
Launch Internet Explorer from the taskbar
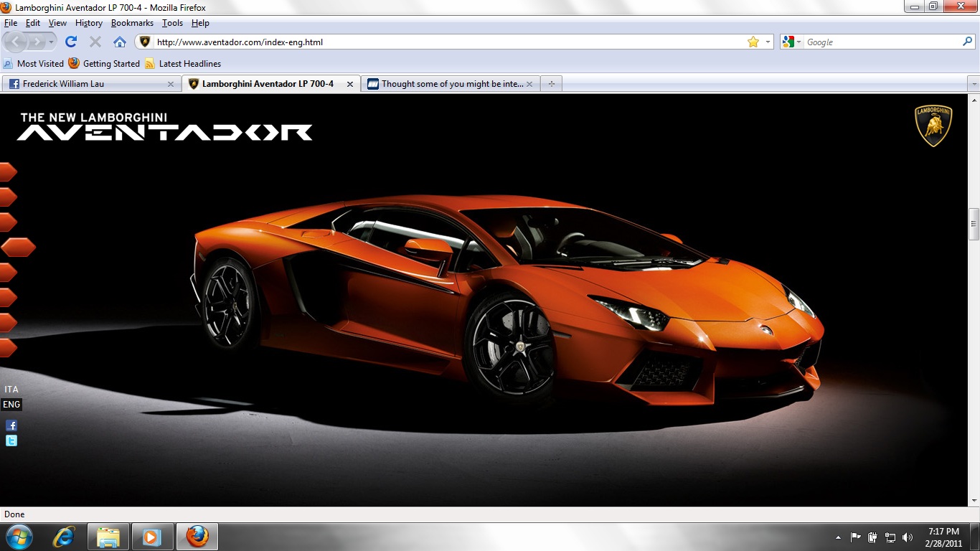click(x=65, y=536)
